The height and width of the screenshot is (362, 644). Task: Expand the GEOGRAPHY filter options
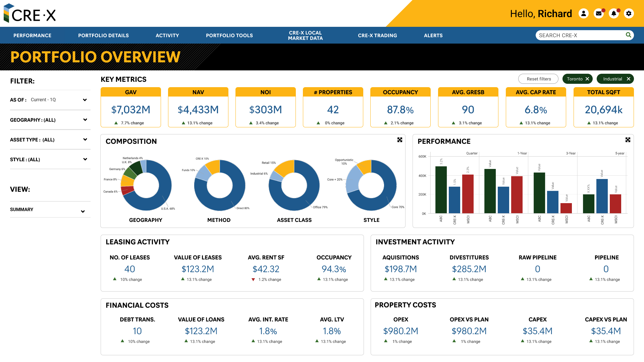(x=85, y=120)
